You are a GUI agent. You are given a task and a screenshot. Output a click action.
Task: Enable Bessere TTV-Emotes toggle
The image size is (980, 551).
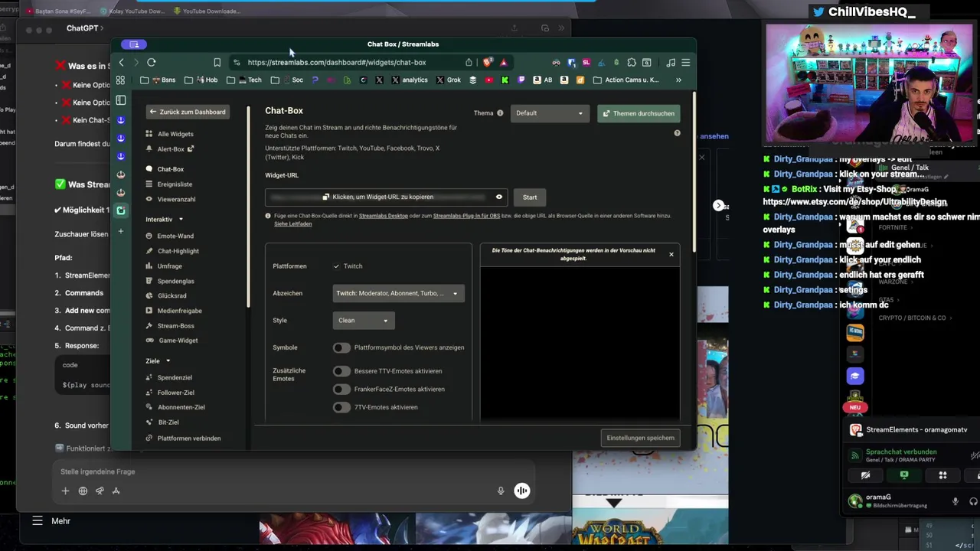click(341, 371)
